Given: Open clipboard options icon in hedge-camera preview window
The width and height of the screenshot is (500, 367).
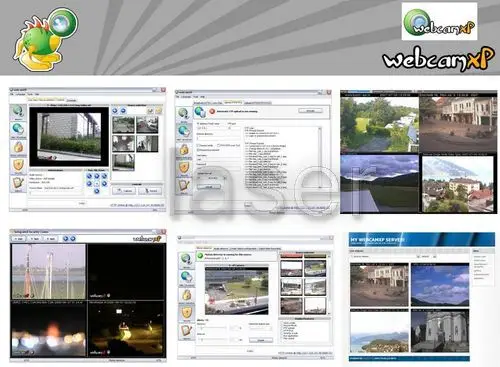Looking at the screenshot, I should click(18, 183).
